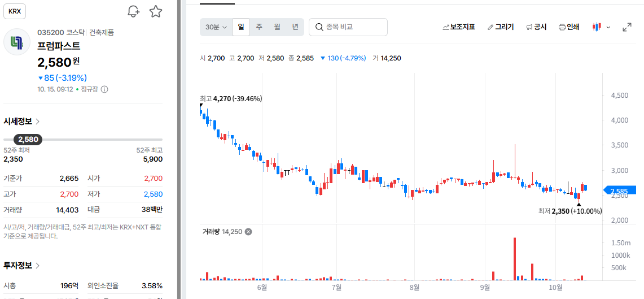Toggle 공시 disclosures on chart
This screenshot has height=299, width=644.
(x=536, y=27)
